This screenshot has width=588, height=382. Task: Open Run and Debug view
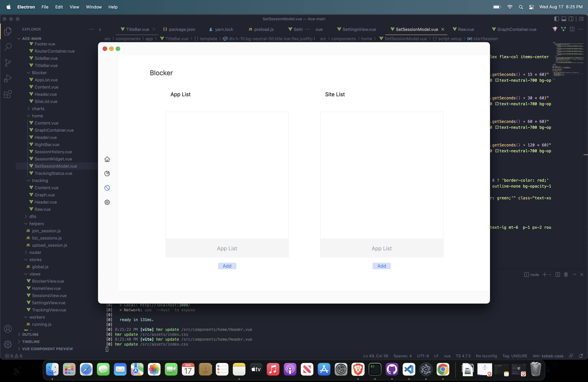[x=8, y=78]
